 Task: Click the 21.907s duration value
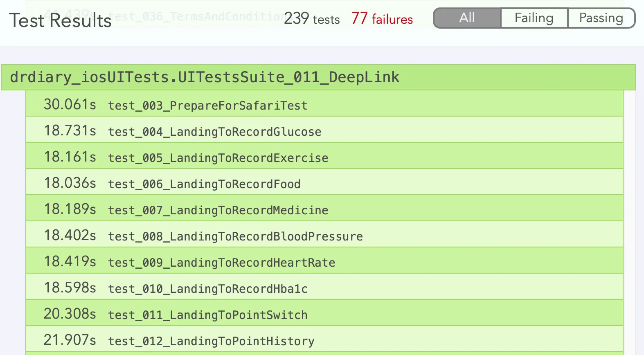[x=70, y=340]
